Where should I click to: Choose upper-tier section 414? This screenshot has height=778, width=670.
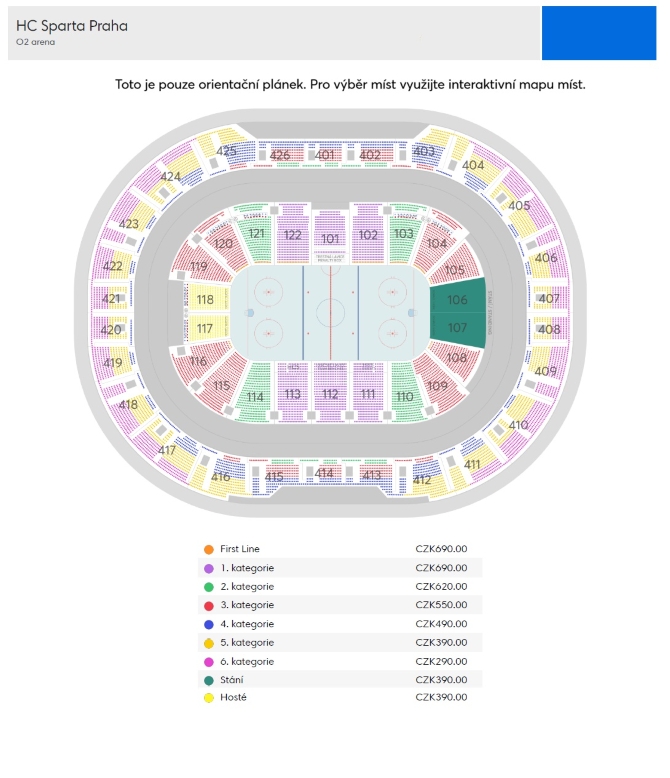[325, 473]
